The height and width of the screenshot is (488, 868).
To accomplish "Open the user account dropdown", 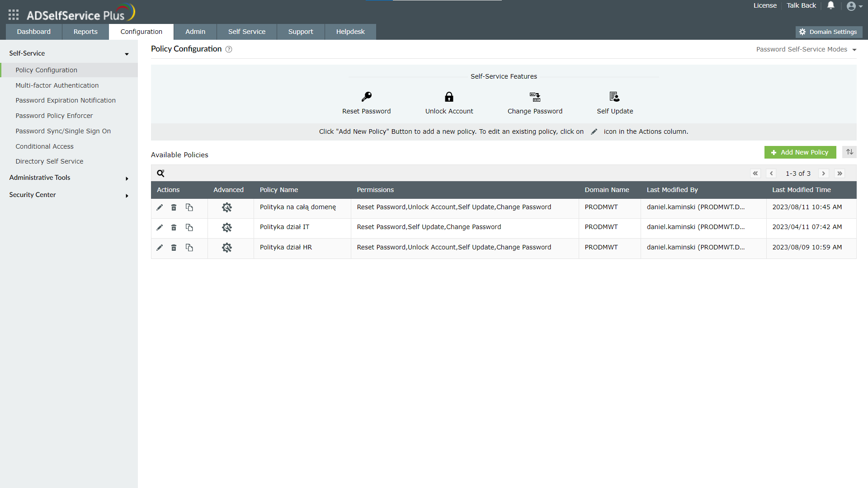I will tap(854, 6).
